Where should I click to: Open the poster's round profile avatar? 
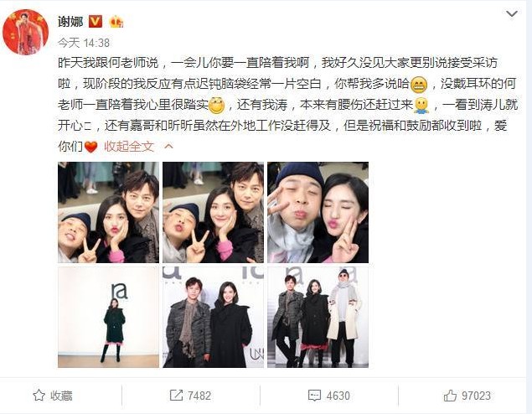tap(25, 32)
